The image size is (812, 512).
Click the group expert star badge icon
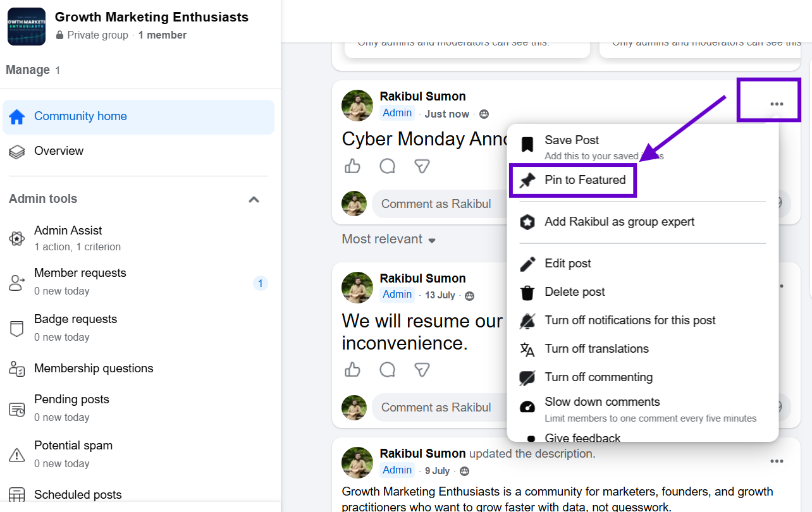click(527, 222)
